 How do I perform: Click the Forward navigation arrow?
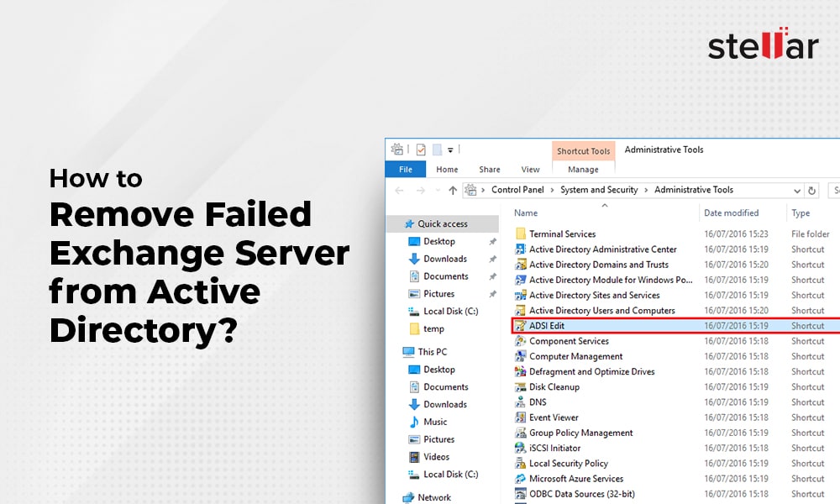(x=421, y=190)
